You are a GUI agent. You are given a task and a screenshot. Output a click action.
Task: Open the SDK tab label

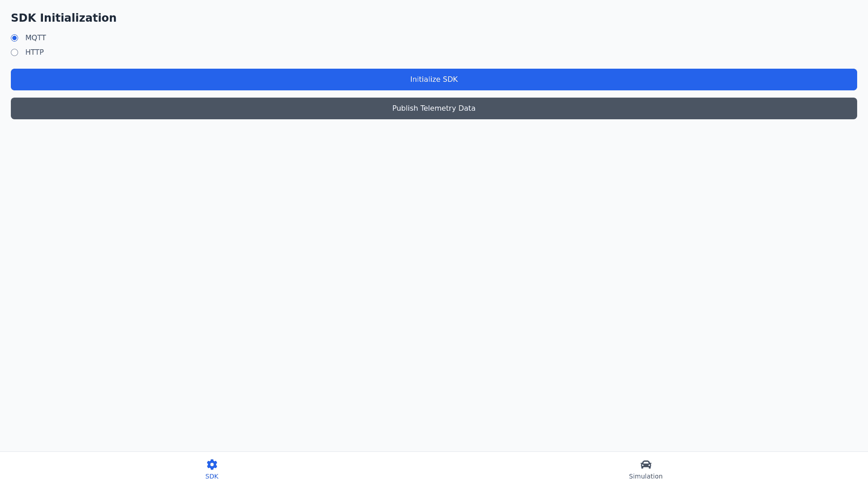tap(212, 476)
